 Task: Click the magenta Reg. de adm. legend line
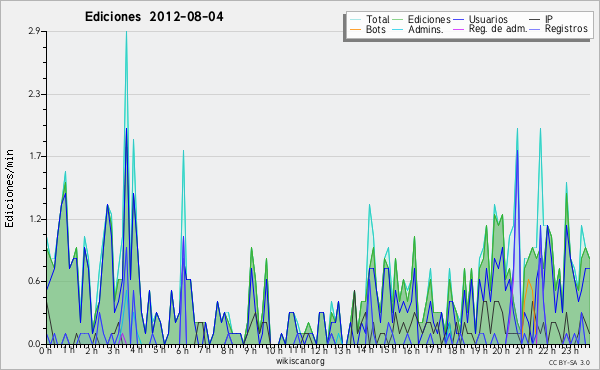(458, 29)
